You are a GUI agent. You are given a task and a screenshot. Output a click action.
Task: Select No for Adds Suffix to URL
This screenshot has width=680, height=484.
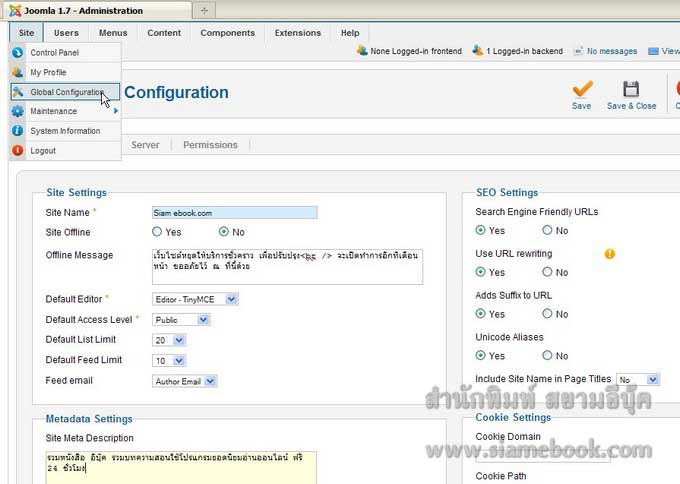[547, 314]
